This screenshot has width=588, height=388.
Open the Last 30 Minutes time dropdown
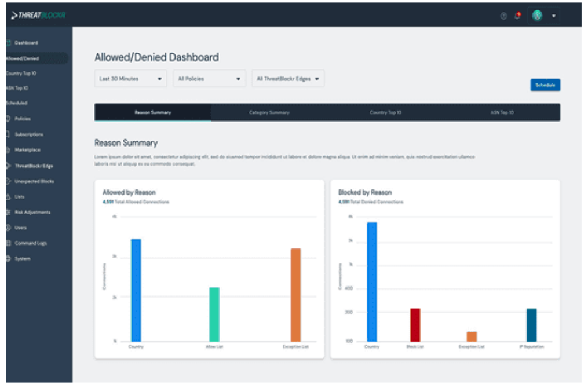click(130, 79)
